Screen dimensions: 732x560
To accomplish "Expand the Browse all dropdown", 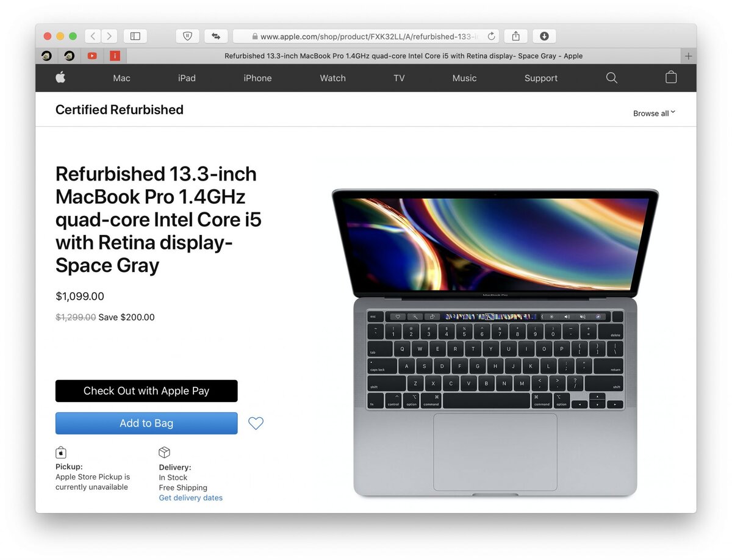I will (x=654, y=113).
